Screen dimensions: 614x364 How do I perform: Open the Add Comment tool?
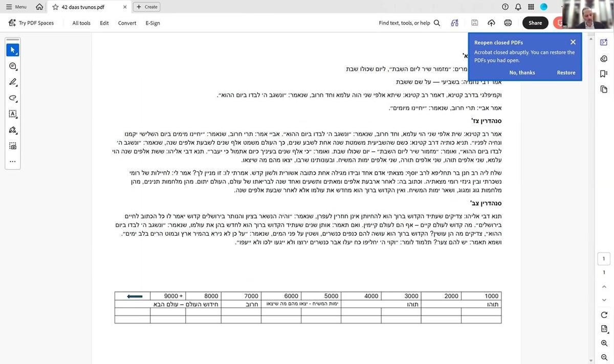[x=12, y=66]
